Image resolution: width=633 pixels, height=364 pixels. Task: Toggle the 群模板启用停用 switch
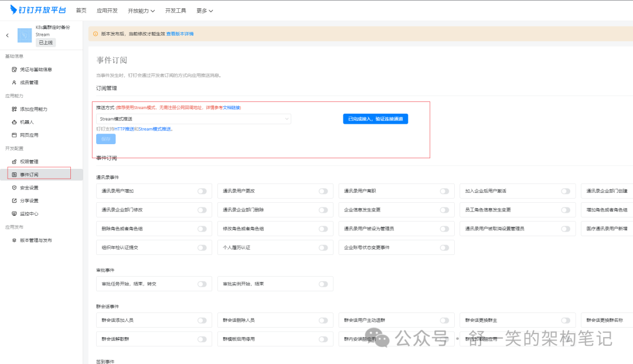click(323, 339)
